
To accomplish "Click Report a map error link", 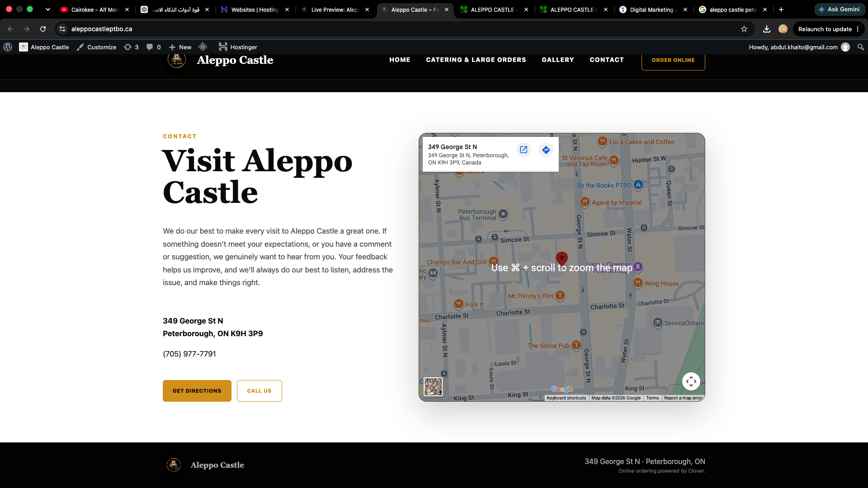I will (x=683, y=398).
